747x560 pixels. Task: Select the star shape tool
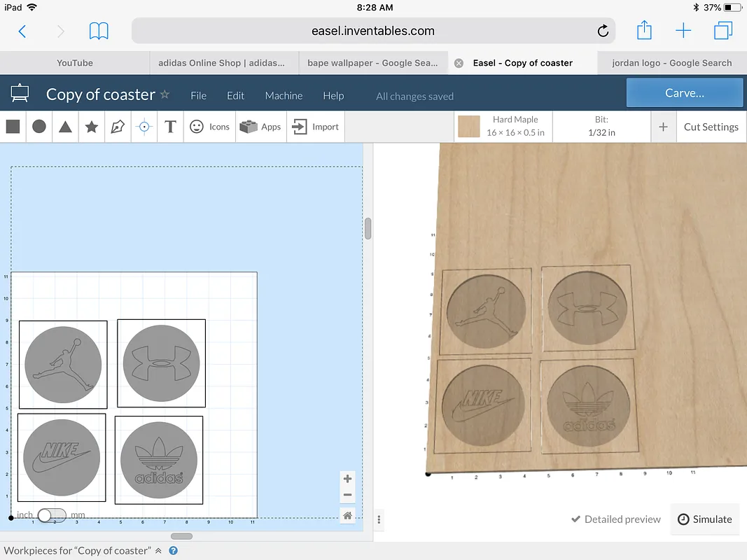click(91, 127)
